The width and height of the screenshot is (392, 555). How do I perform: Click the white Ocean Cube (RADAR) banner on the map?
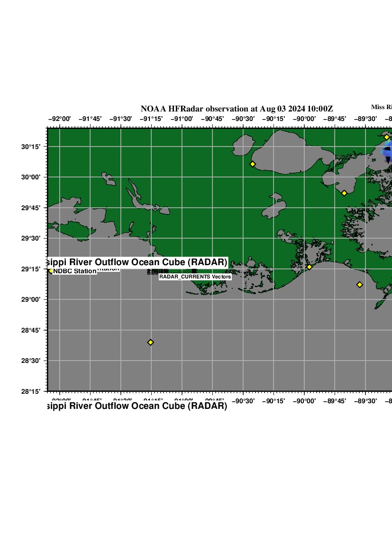coord(137,262)
